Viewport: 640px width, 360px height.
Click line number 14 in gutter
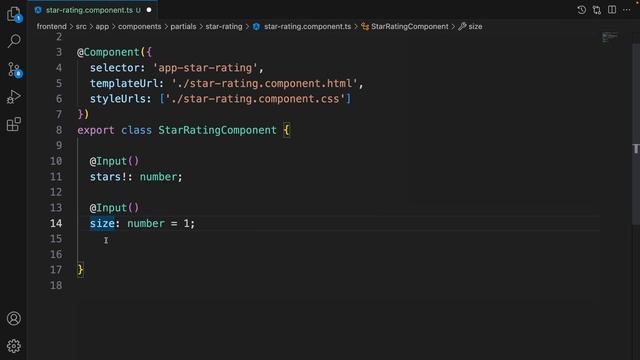[x=56, y=223]
